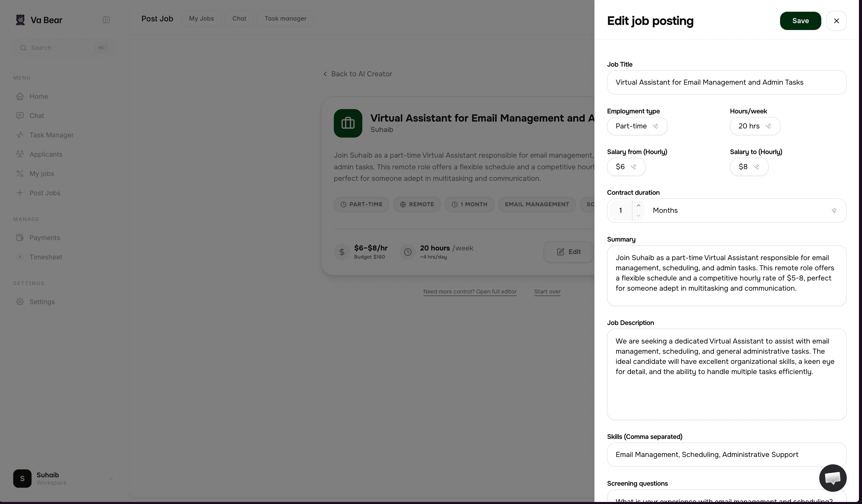The width and height of the screenshot is (862, 504).
Task: Collapse the sidebar panel icon
Action: tap(106, 20)
